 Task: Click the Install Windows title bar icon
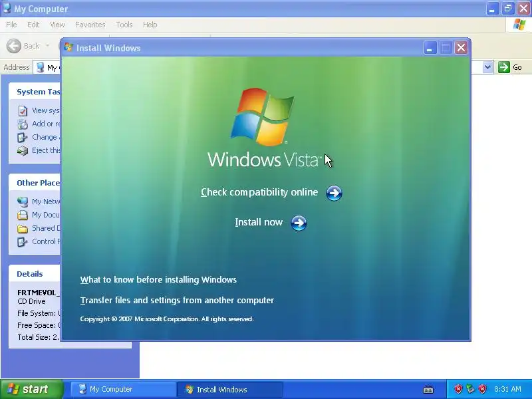pos(68,47)
